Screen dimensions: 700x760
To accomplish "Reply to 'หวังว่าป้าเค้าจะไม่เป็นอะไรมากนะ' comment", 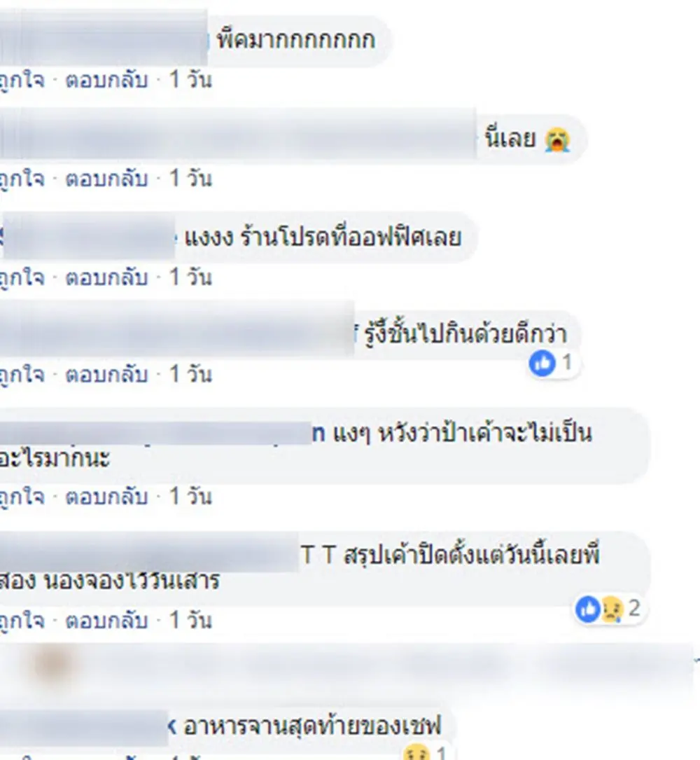I will pos(106,497).
